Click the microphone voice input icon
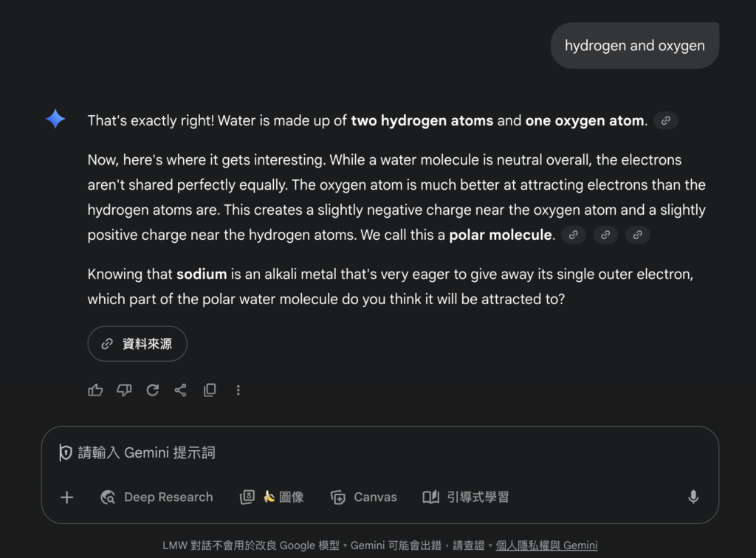This screenshot has height=558, width=756. (x=693, y=497)
